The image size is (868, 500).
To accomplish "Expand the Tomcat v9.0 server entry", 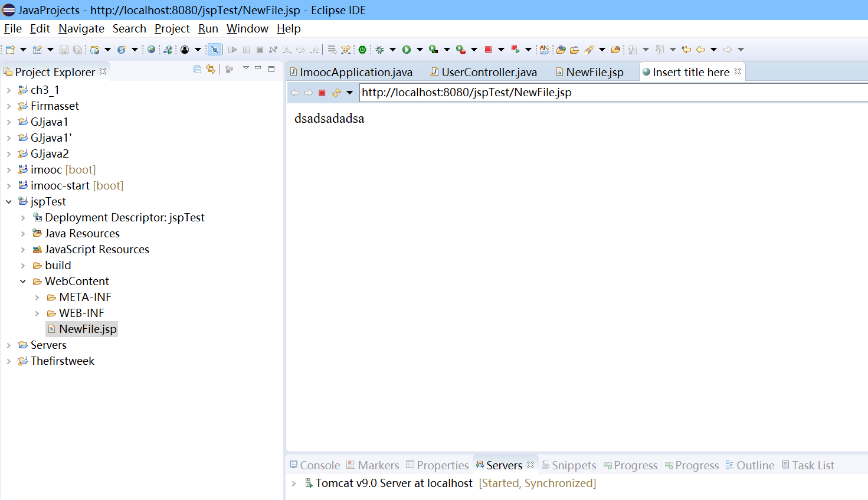I will 294,483.
